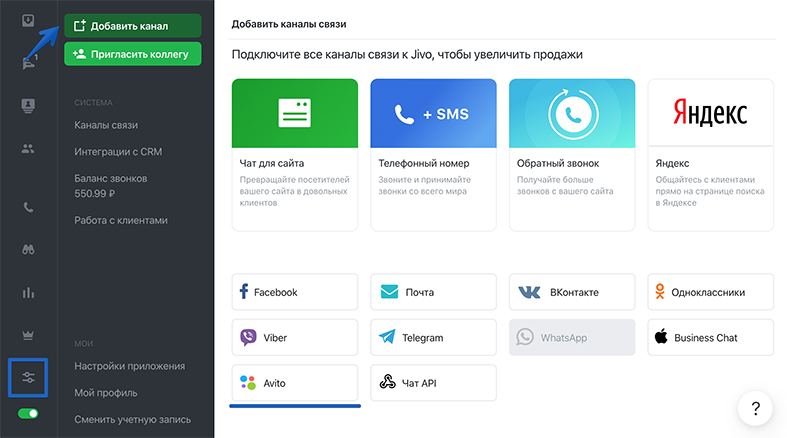Add the Одноклассники channel

(711, 292)
